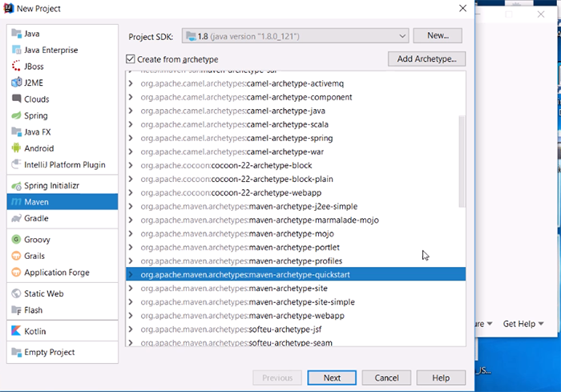The width and height of the screenshot is (561, 392).
Task: Click the Java folder icon in sidebar
Action: click(x=17, y=34)
